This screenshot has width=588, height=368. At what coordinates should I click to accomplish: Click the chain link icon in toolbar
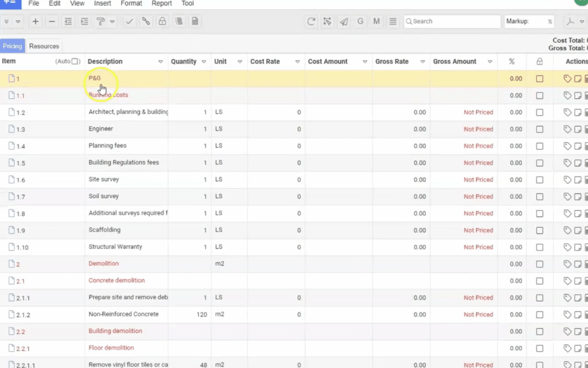(146, 21)
